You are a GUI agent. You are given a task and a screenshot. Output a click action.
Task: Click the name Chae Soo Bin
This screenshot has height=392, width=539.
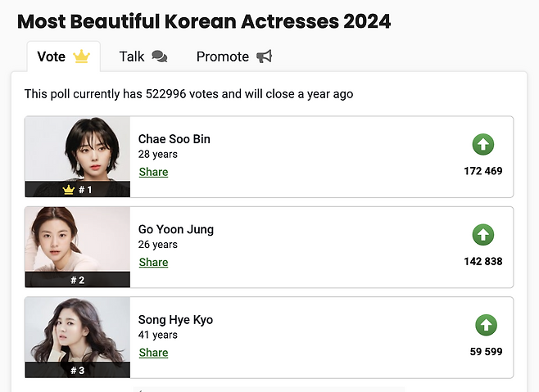coord(174,139)
